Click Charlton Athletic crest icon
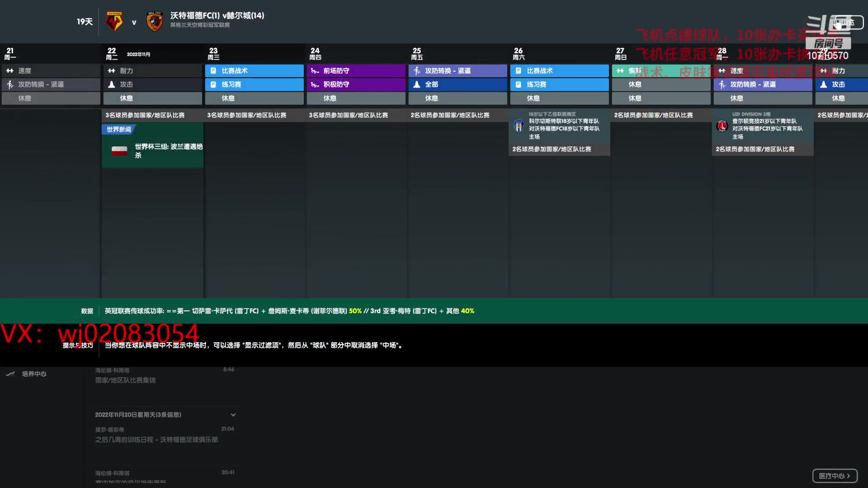The width and height of the screenshot is (868, 488). [722, 126]
